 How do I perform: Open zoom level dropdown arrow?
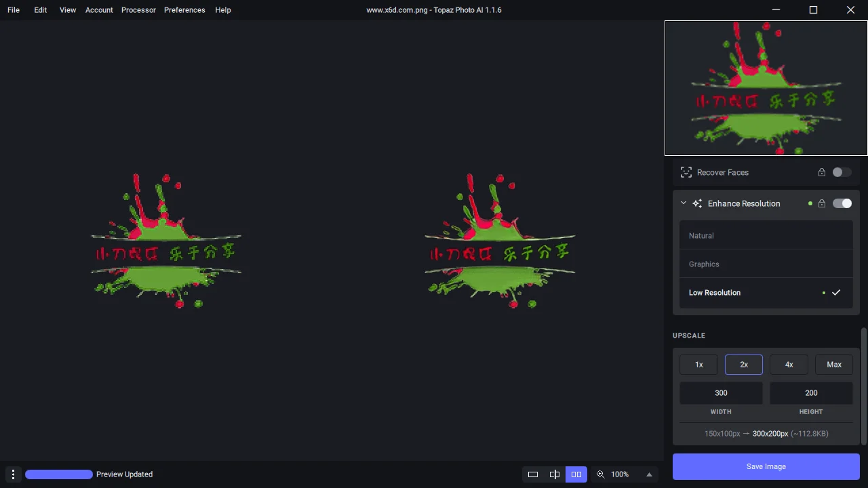[x=649, y=474]
